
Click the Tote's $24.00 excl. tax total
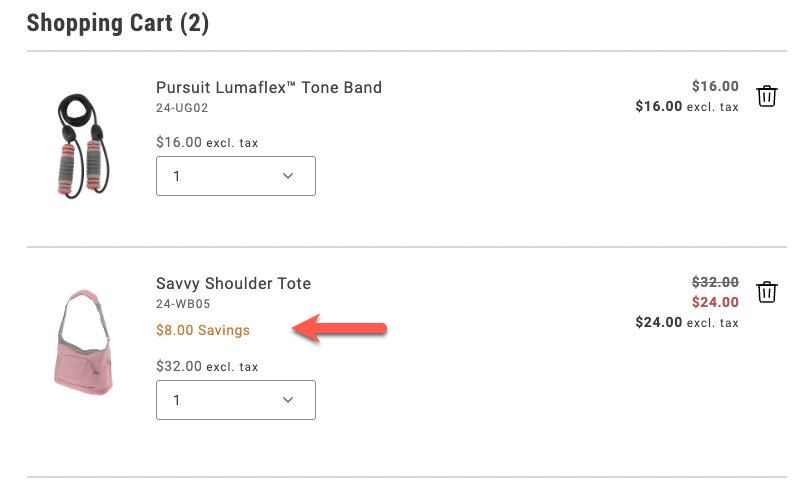point(687,322)
